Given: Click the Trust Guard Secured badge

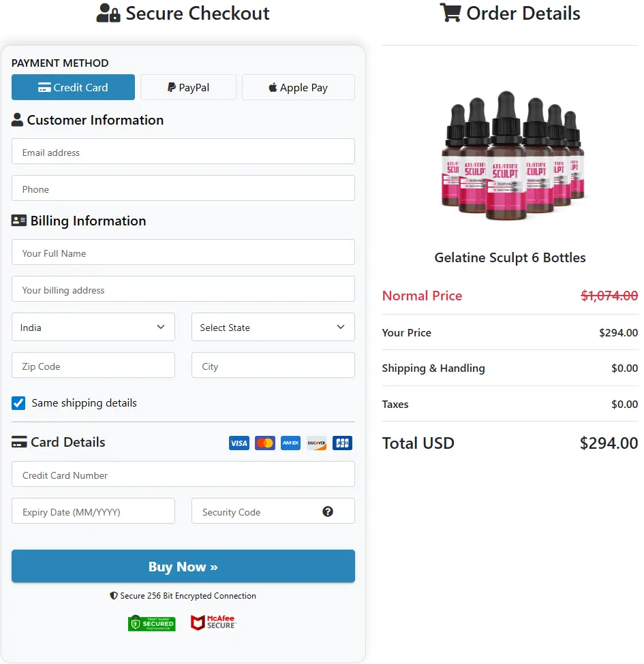Looking at the screenshot, I should coord(151,622).
